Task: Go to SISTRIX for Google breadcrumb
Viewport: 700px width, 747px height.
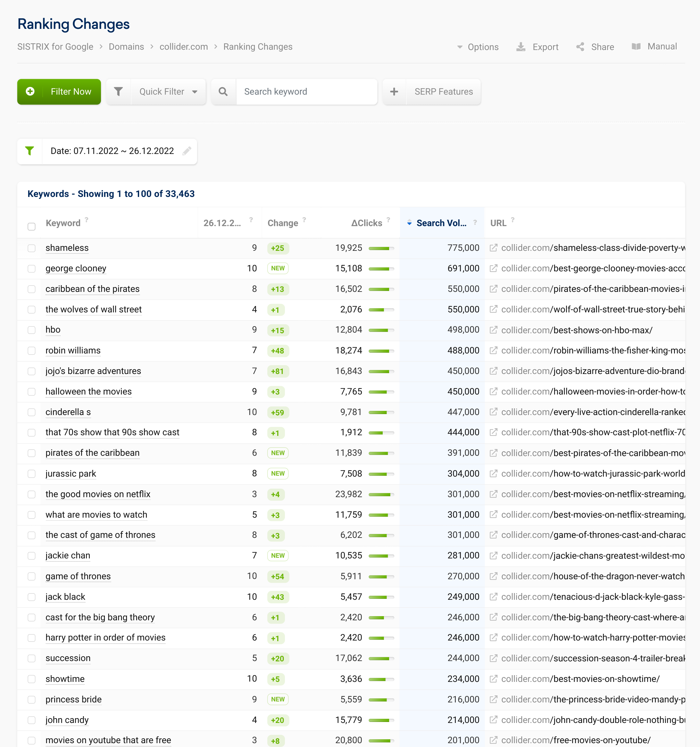Action: click(55, 47)
